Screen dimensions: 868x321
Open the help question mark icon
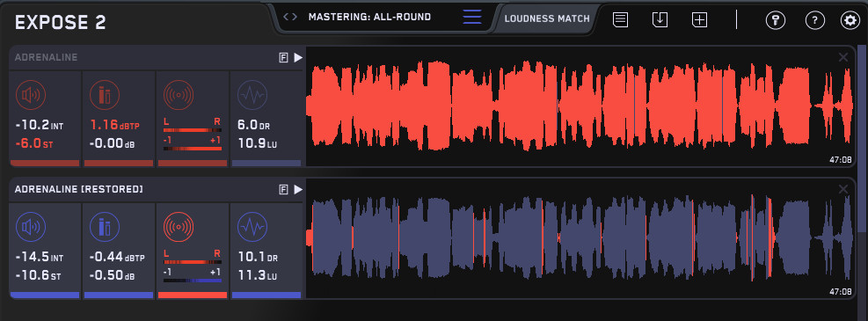[x=815, y=20]
